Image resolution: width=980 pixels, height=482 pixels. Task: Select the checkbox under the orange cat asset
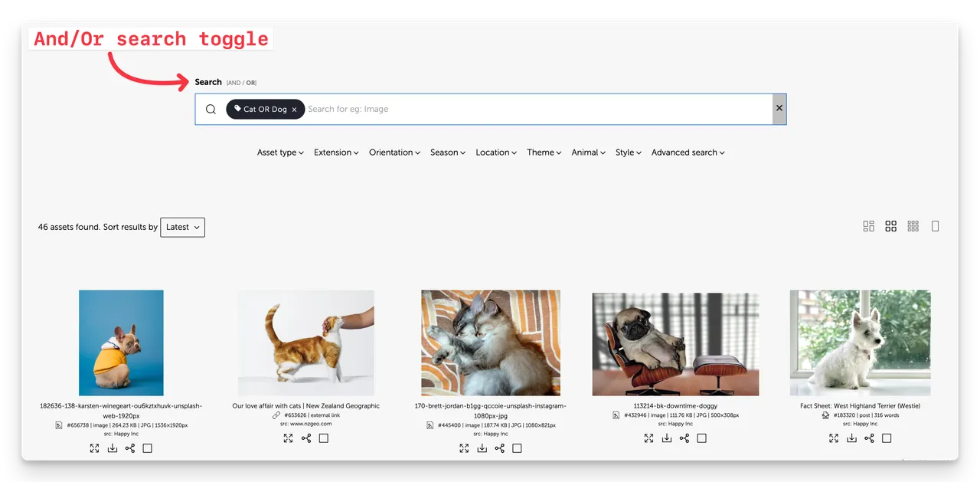(324, 438)
